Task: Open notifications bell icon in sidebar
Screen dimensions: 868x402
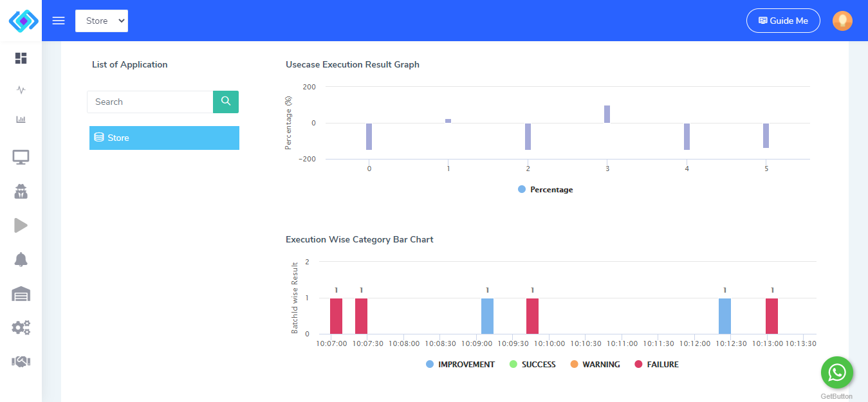Action: tap(21, 259)
